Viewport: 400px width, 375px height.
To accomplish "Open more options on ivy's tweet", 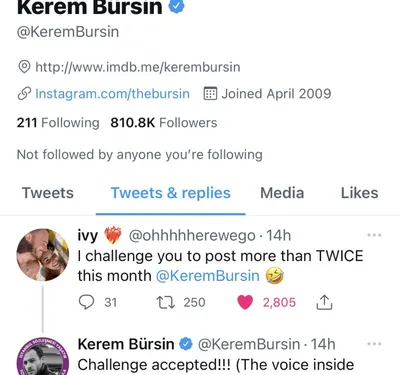I will tap(374, 235).
